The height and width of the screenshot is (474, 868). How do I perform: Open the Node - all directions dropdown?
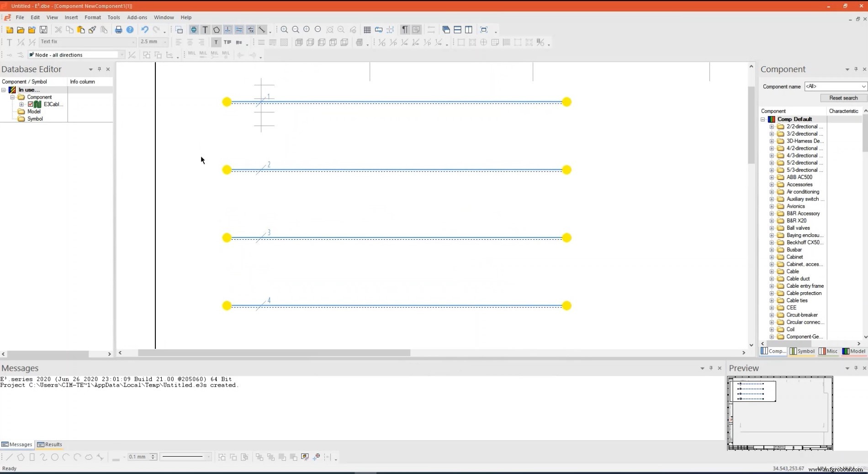(x=122, y=55)
